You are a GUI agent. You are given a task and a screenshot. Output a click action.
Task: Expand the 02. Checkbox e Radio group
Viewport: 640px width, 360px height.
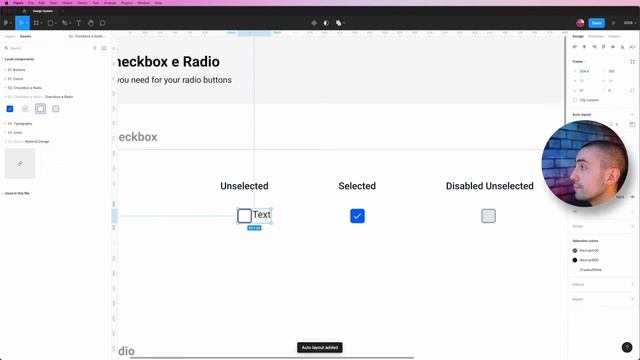coord(24,88)
